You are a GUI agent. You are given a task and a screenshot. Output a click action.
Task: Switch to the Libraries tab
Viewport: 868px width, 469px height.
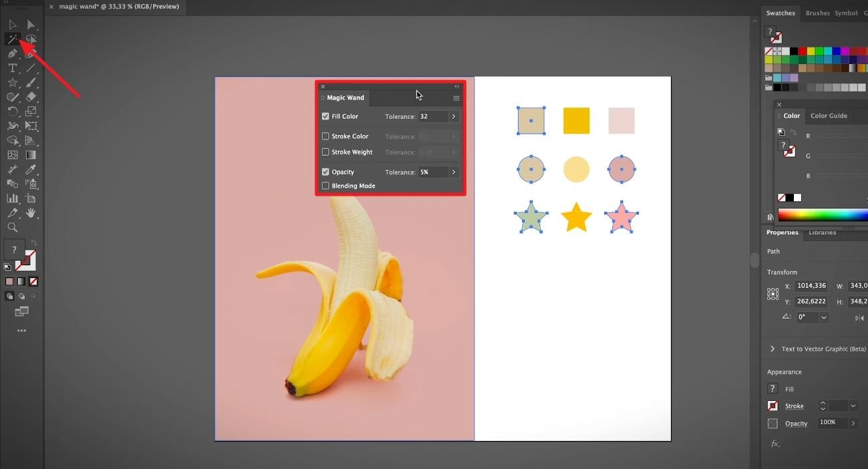pyautogui.click(x=822, y=232)
